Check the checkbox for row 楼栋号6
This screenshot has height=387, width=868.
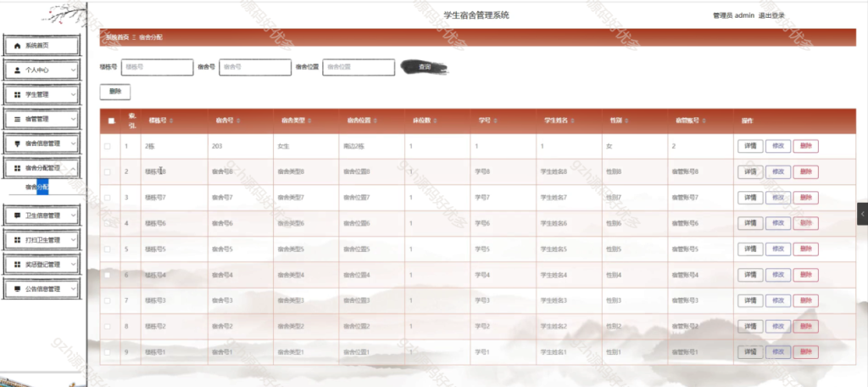click(x=108, y=223)
